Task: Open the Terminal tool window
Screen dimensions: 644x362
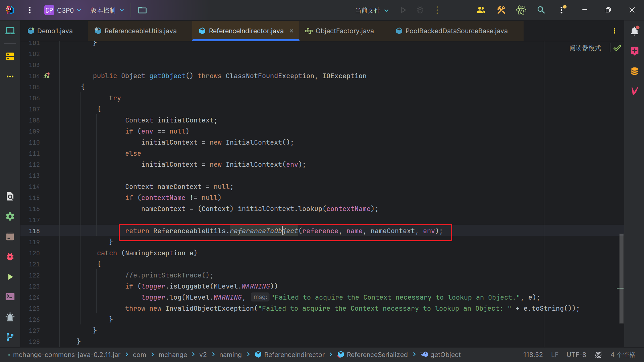Action: tap(10, 297)
